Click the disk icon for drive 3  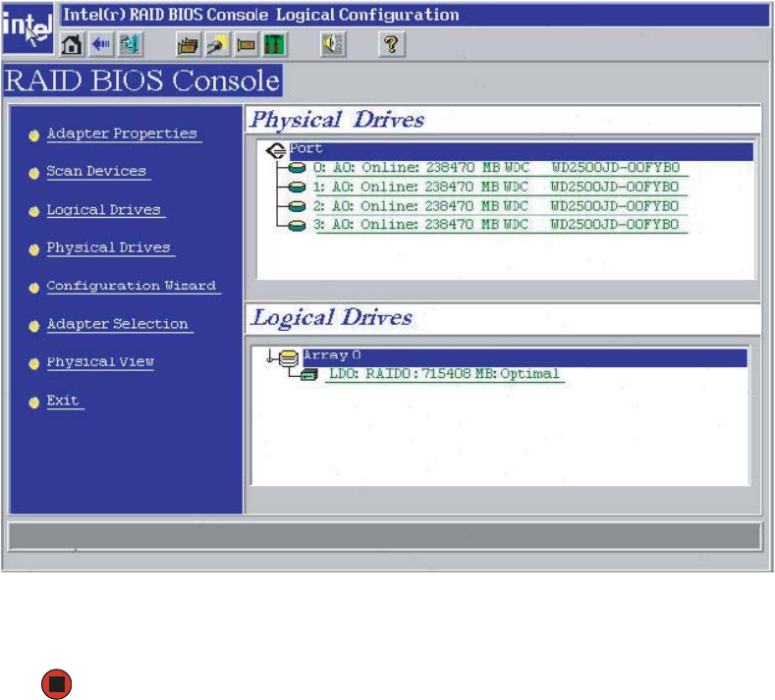(297, 225)
